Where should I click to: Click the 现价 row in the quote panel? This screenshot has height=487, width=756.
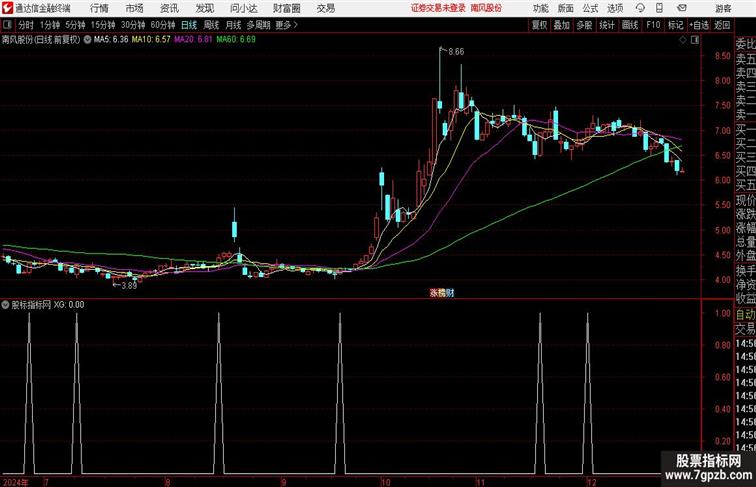tap(745, 200)
